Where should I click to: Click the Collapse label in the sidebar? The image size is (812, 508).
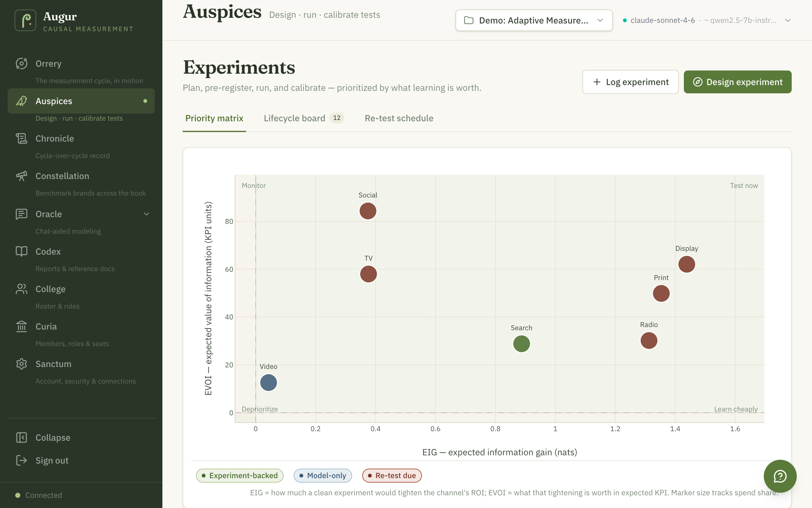(x=53, y=438)
